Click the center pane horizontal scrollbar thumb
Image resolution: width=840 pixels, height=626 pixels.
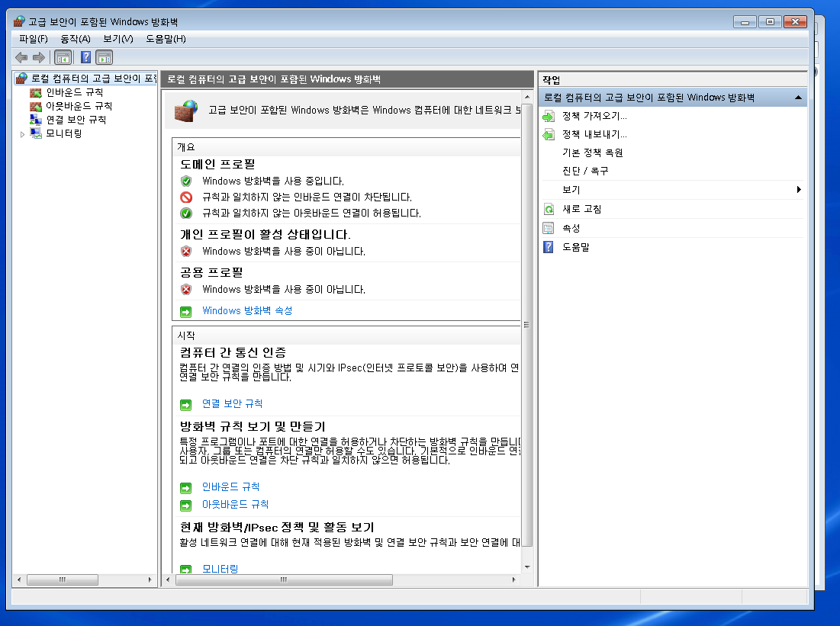point(284,580)
